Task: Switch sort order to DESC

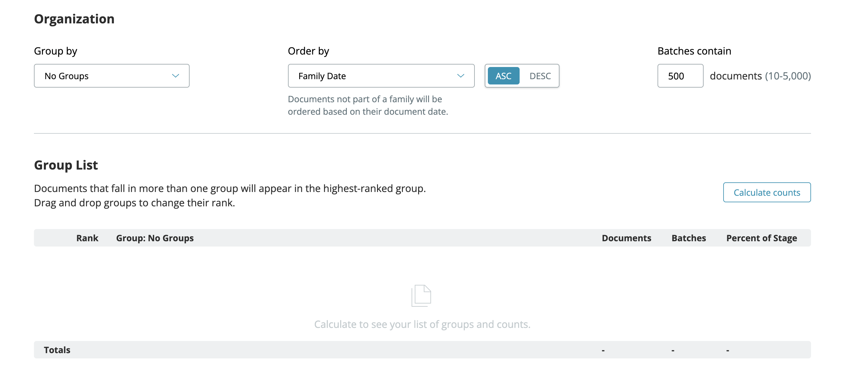Action: click(540, 76)
